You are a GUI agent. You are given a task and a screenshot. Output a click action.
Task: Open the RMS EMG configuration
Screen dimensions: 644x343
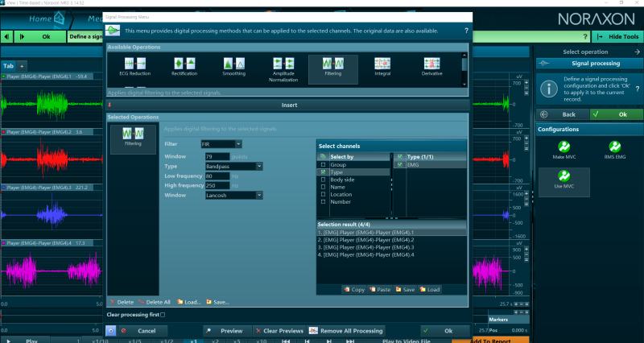coord(614,150)
